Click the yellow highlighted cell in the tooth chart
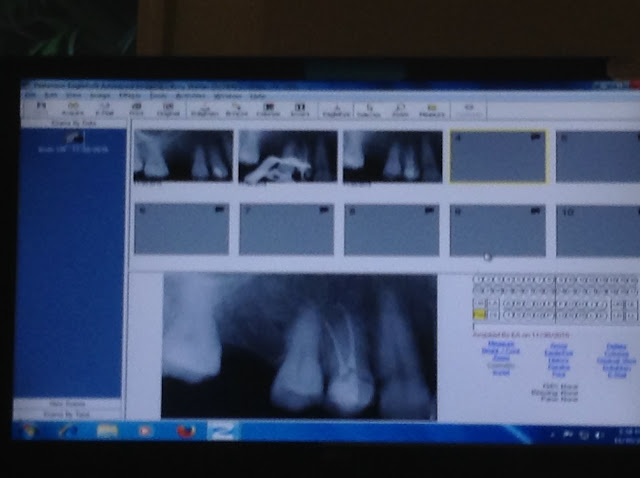This screenshot has width=640, height=478. [479, 314]
